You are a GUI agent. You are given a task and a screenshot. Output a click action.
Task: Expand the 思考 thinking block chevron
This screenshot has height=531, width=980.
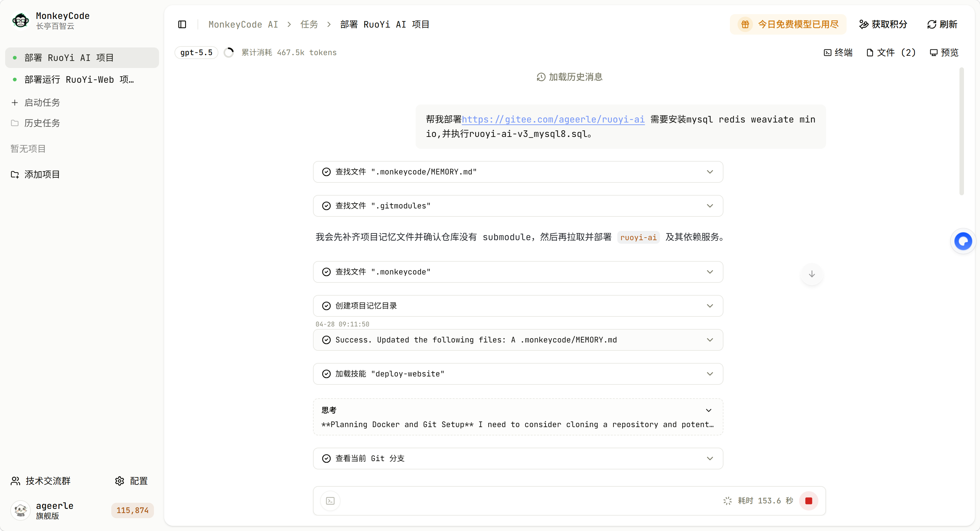point(708,410)
